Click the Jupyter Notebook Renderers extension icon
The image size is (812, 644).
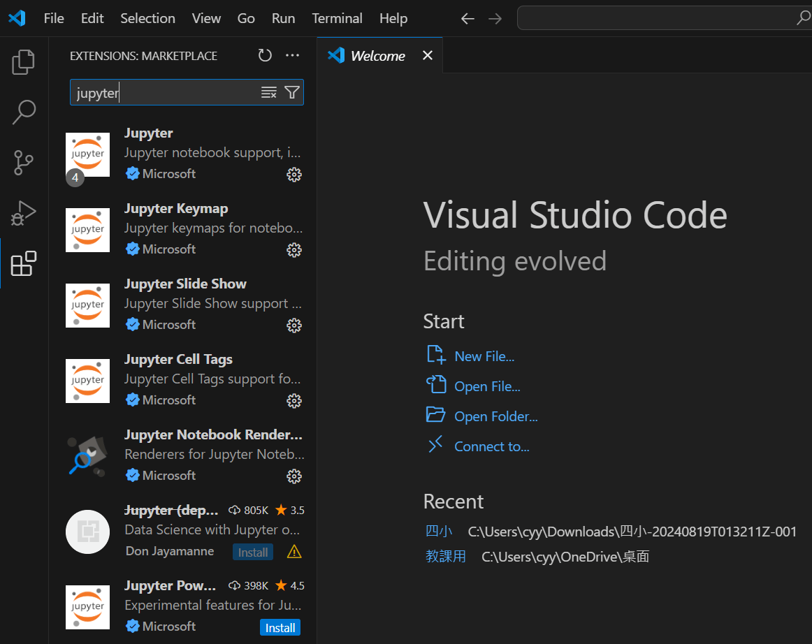(x=87, y=456)
